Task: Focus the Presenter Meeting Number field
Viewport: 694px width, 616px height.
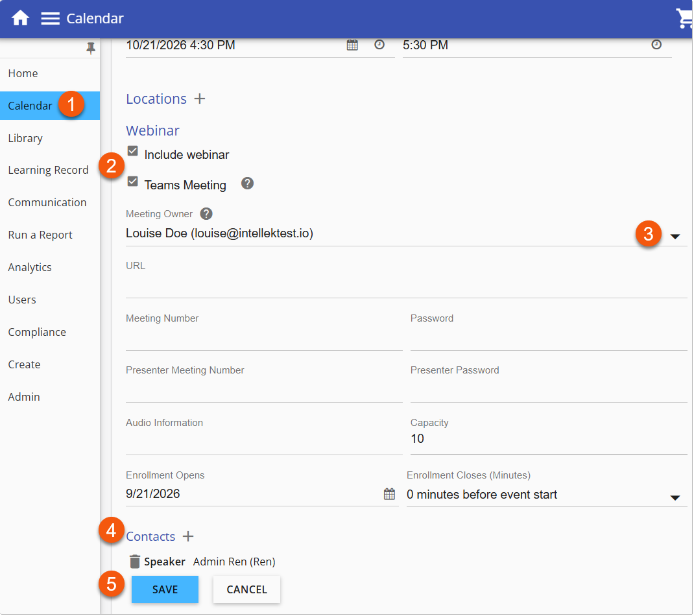Action: (264, 390)
